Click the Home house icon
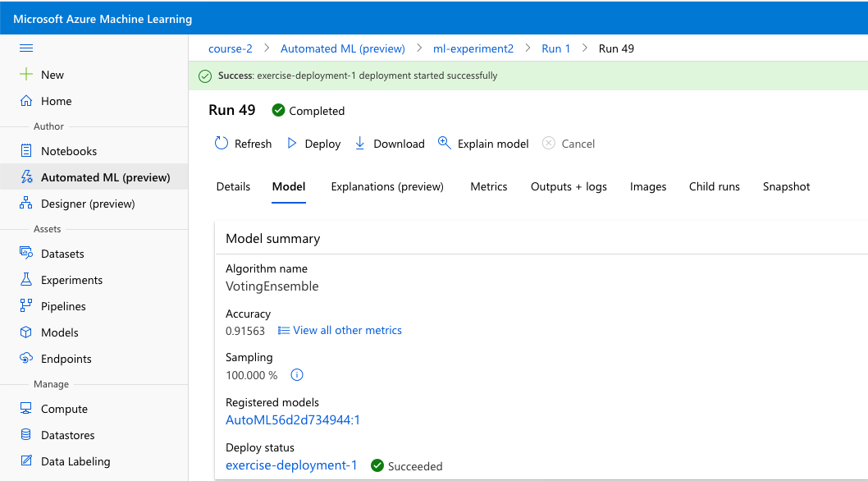Screen dimensions: 868x481 (26, 101)
